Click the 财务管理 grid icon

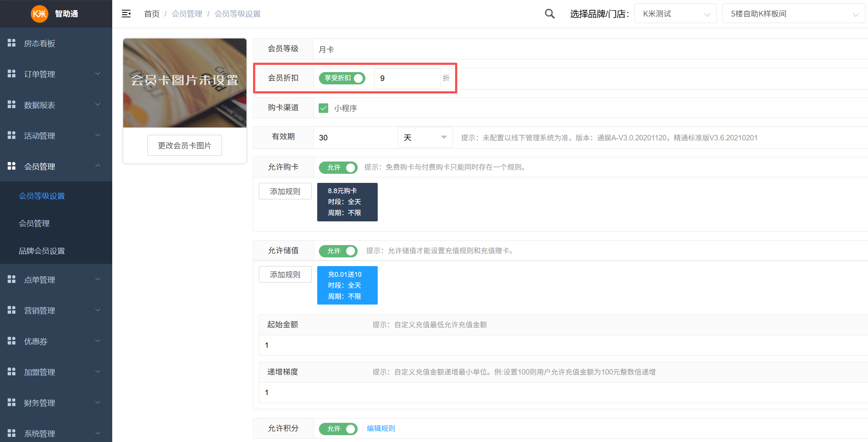point(12,403)
